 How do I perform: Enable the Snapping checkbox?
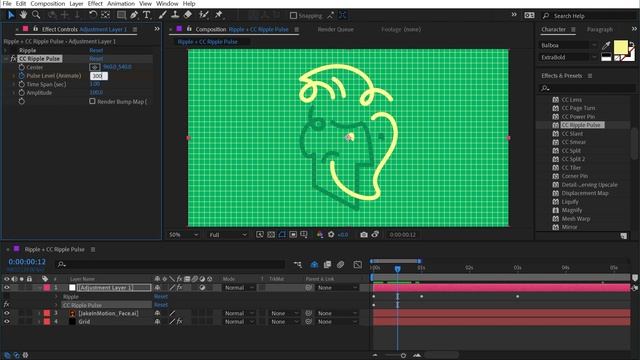point(293,16)
